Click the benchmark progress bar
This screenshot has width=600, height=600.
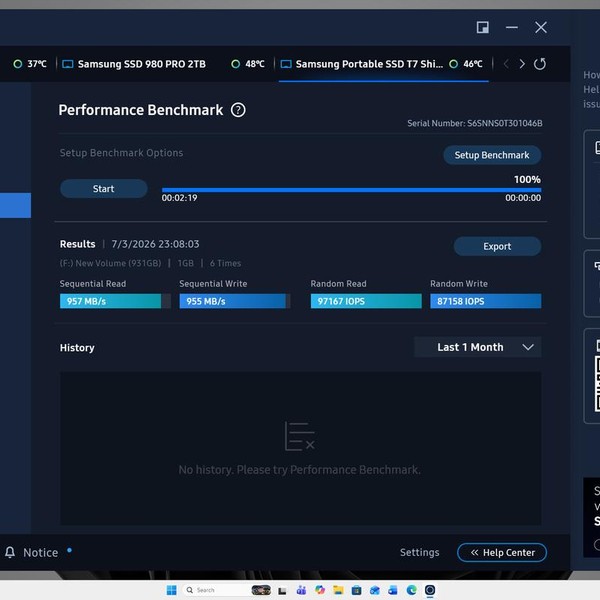point(351,190)
